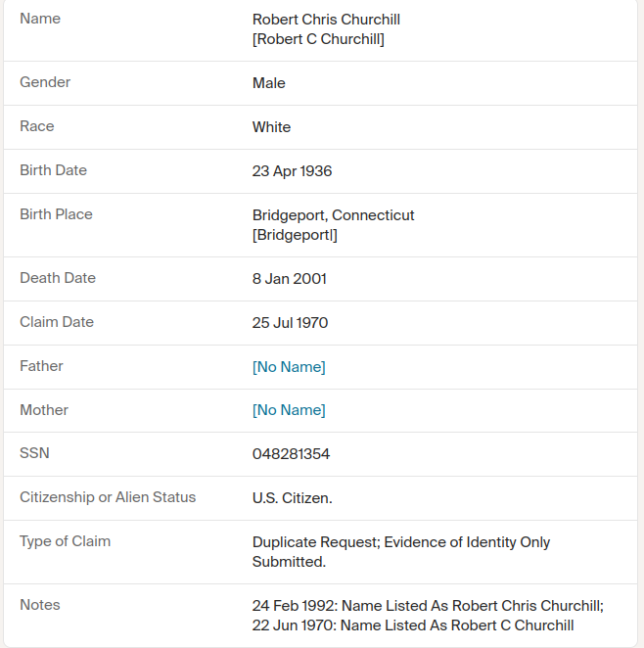
Task: Click the SSN number 048281354
Action: 291,454
